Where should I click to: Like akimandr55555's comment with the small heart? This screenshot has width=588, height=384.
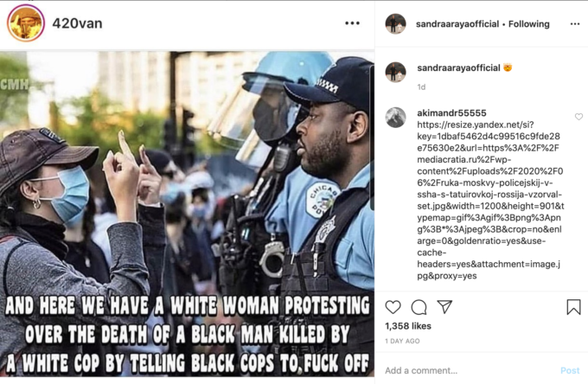pyautogui.click(x=578, y=117)
